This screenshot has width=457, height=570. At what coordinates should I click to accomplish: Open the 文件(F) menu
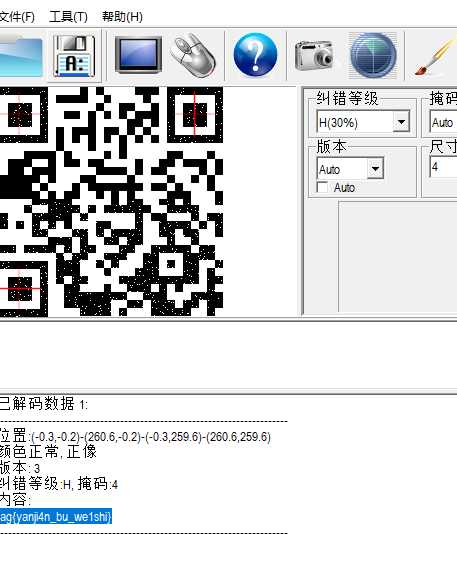(x=17, y=17)
